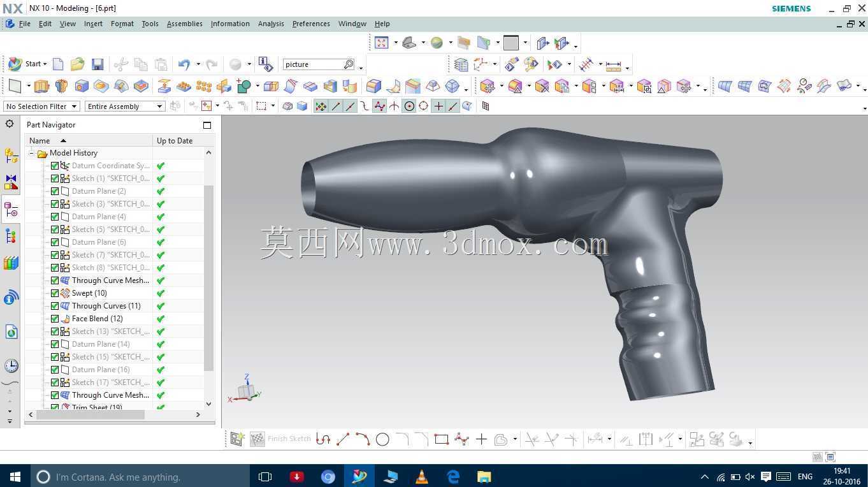Click the Measure Distance ruler icon
This screenshot has width=868, height=487.
pyautogui.click(x=613, y=64)
